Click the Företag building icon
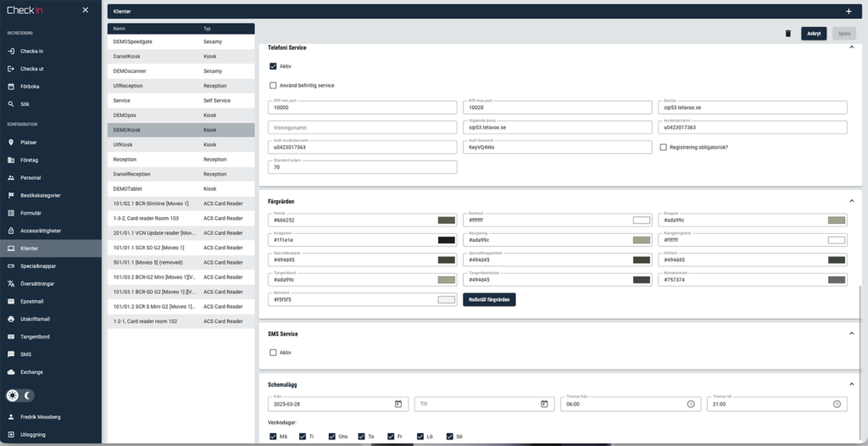 tap(11, 160)
